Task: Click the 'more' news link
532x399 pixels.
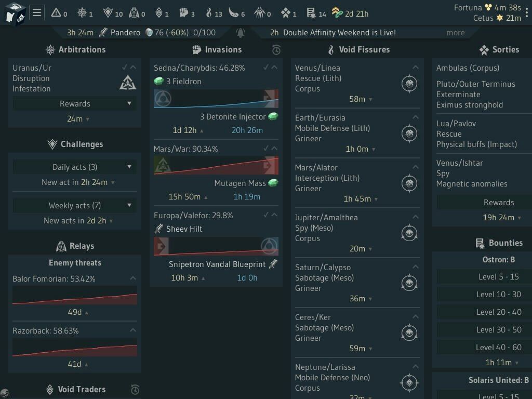Action: click(455, 33)
